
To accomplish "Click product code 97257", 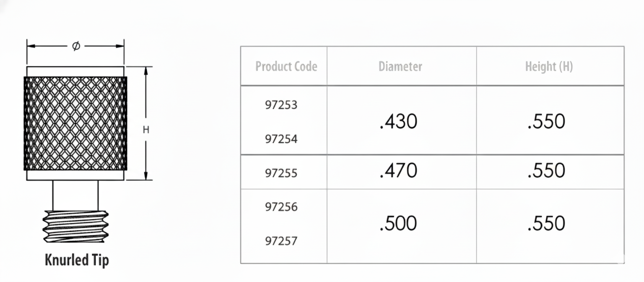I will point(281,241).
